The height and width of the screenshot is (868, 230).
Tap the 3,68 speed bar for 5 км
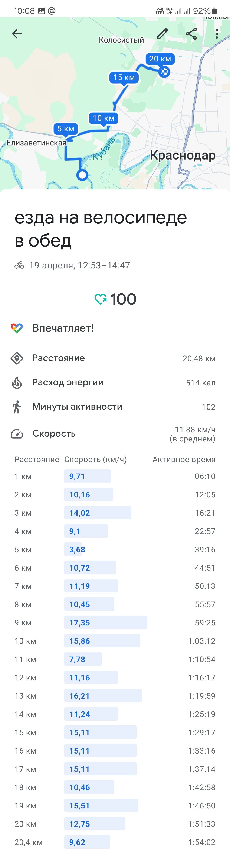point(75,549)
